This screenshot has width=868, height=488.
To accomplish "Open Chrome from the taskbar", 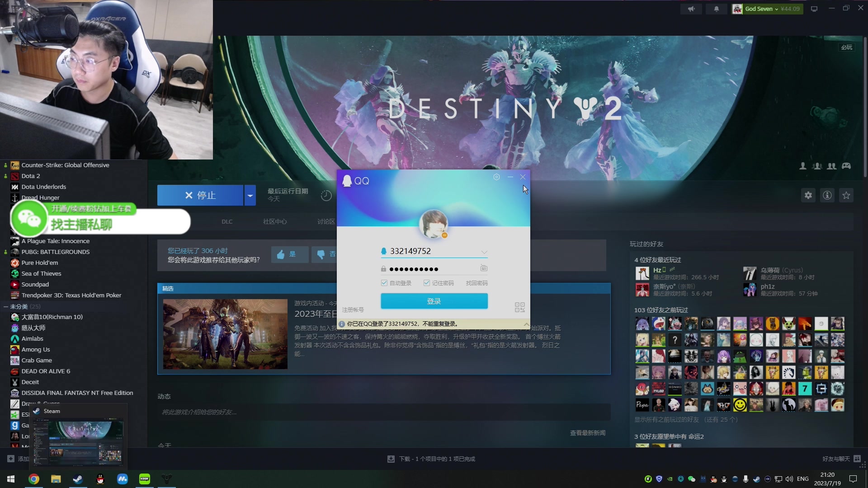I will (34, 479).
